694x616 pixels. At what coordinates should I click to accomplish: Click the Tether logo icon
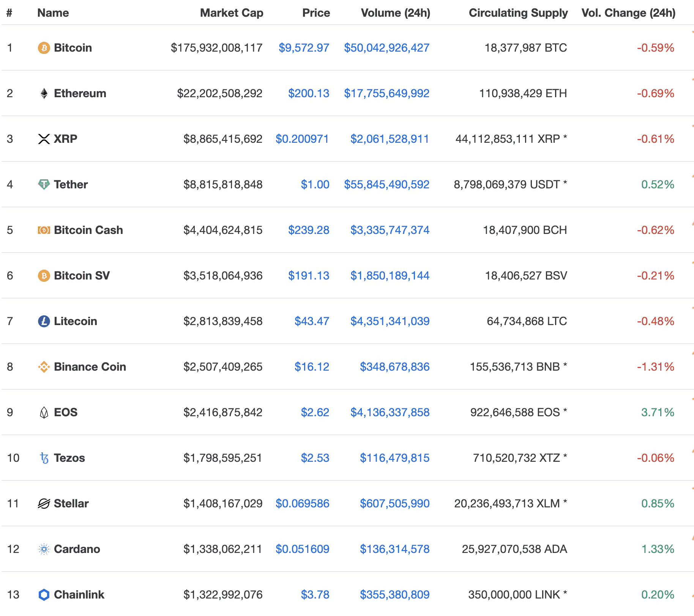tap(44, 185)
